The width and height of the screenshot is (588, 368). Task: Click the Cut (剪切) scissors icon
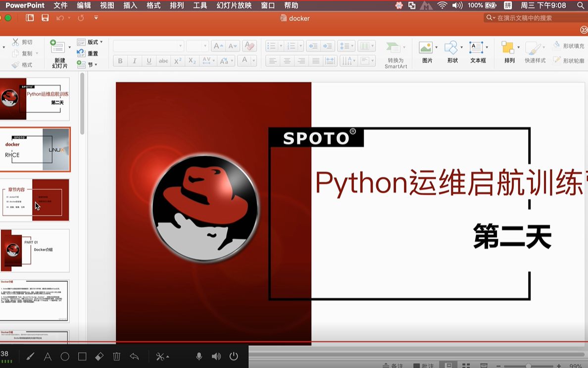pos(15,42)
